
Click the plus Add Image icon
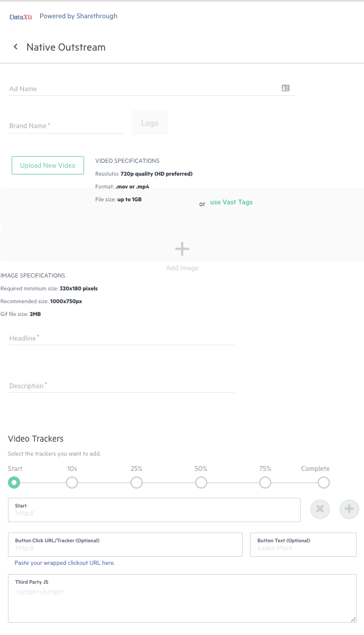click(182, 249)
